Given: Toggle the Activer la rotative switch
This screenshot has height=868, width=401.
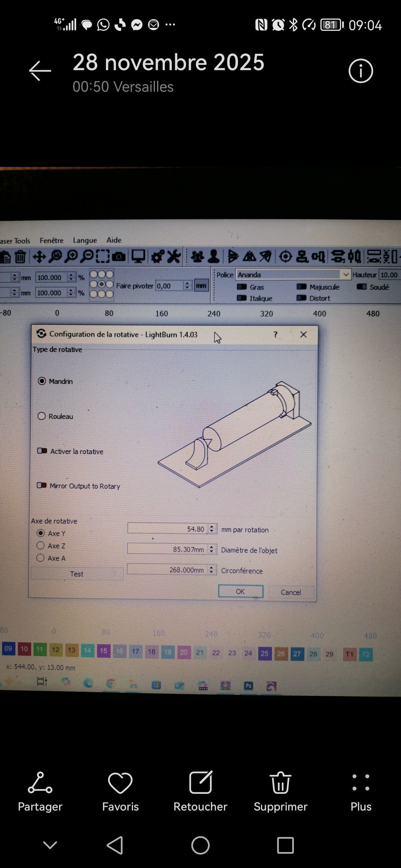Looking at the screenshot, I should pos(42,451).
